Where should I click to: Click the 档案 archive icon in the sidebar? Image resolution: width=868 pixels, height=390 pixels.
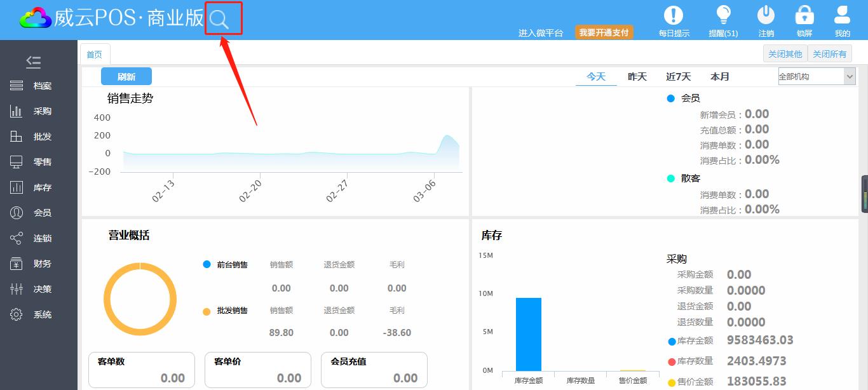point(17,86)
